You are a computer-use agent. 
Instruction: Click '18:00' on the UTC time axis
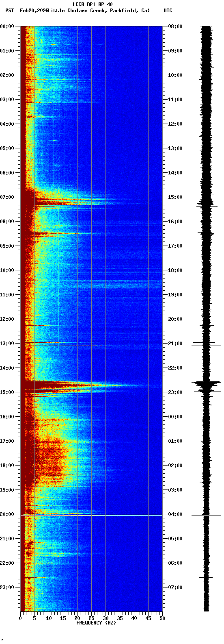[175, 270]
